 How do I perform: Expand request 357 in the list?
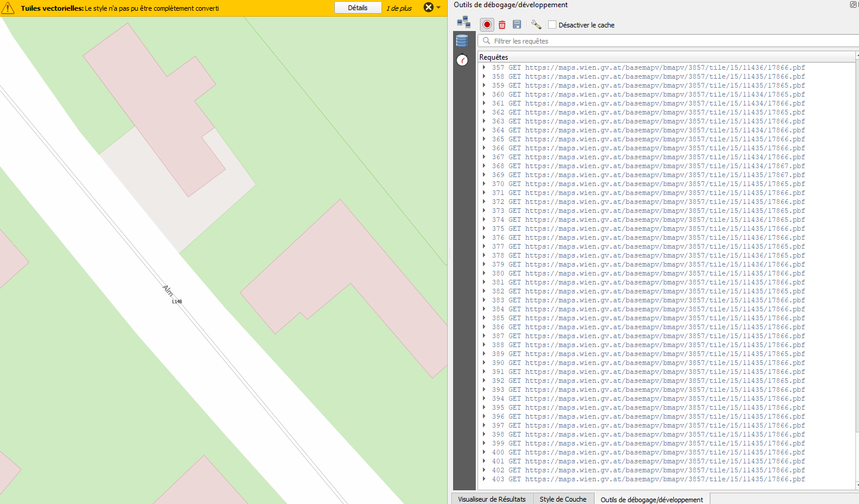[484, 67]
